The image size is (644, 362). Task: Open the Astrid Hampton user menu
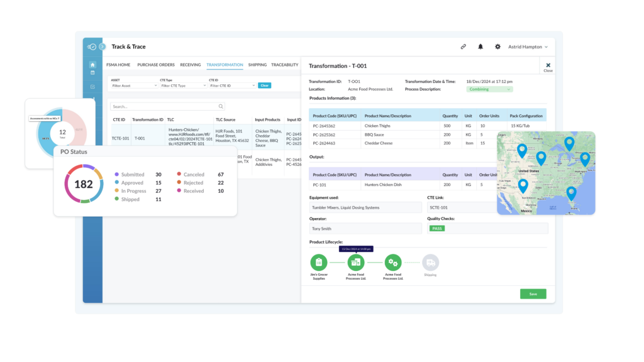[x=527, y=47]
